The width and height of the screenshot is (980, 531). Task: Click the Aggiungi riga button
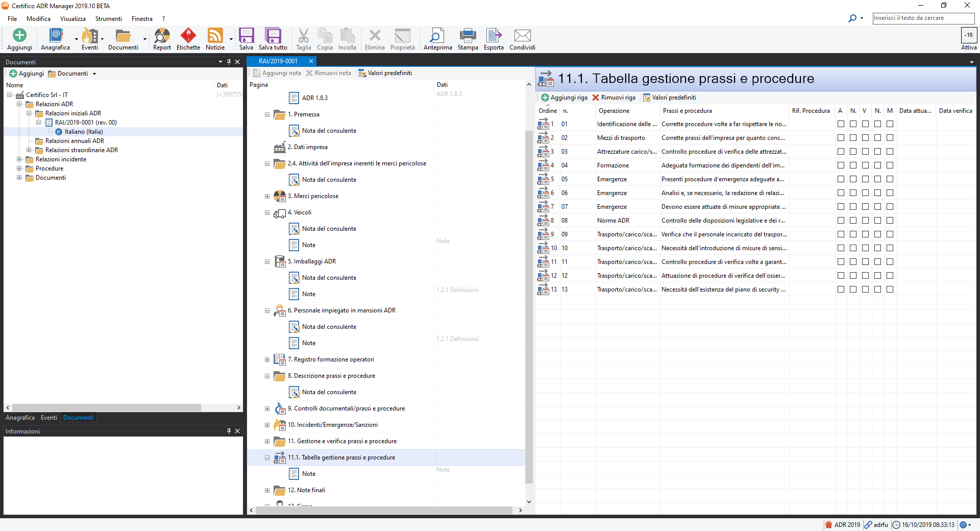564,98
